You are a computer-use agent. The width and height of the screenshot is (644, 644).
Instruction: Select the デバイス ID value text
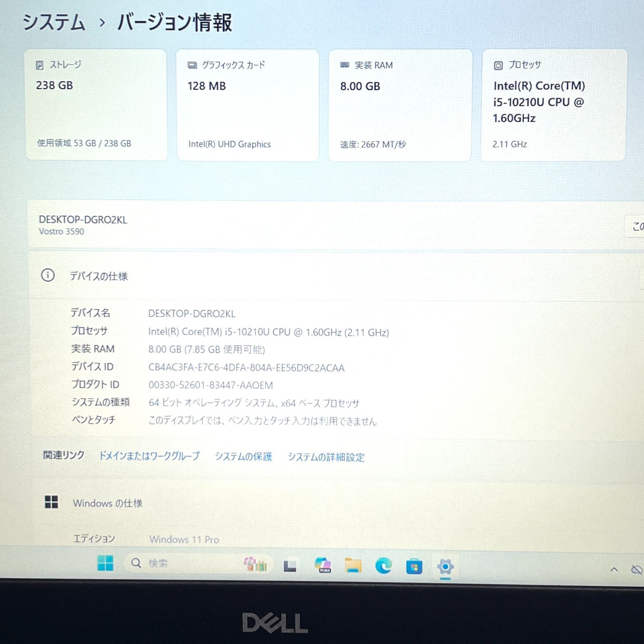(x=246, y=368)
